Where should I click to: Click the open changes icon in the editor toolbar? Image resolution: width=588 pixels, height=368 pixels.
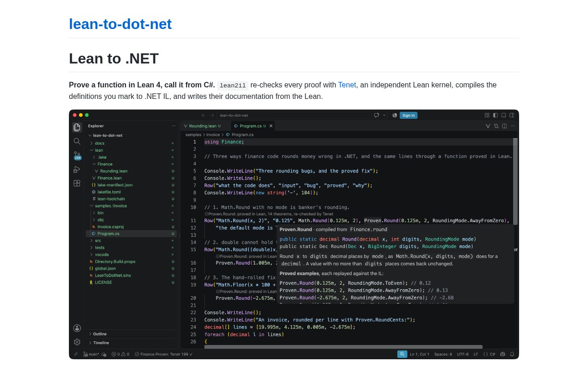[496, 126]
